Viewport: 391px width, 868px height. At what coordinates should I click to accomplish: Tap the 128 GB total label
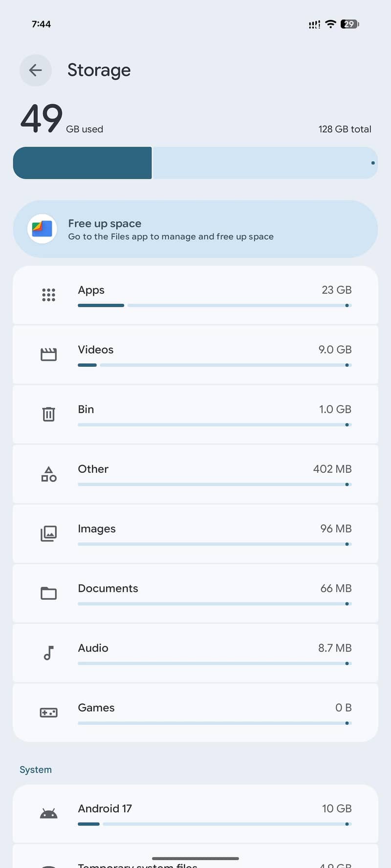point(345,129)
